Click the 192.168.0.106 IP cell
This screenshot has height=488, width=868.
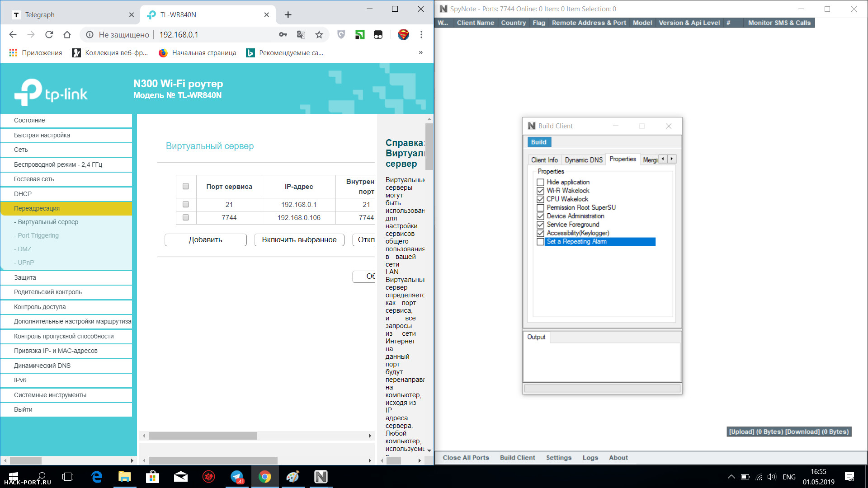click(299, 218)
